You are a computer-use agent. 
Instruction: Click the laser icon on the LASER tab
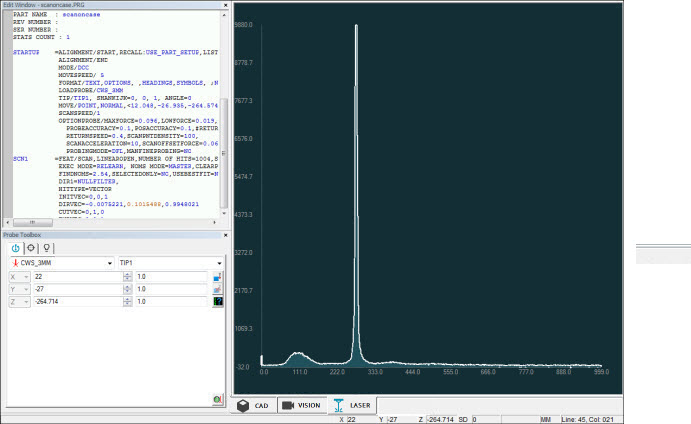[x=337, y=406]
